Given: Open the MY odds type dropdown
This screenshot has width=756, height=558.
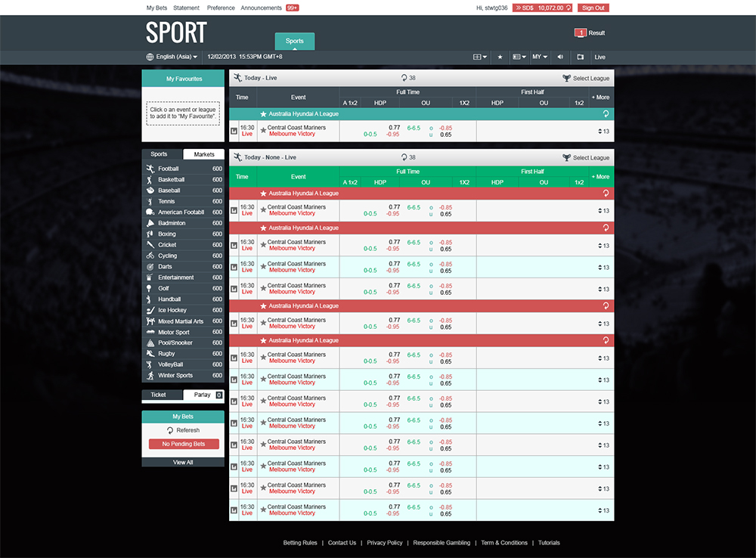Looking at the screenshot, I should pos(540,57).
